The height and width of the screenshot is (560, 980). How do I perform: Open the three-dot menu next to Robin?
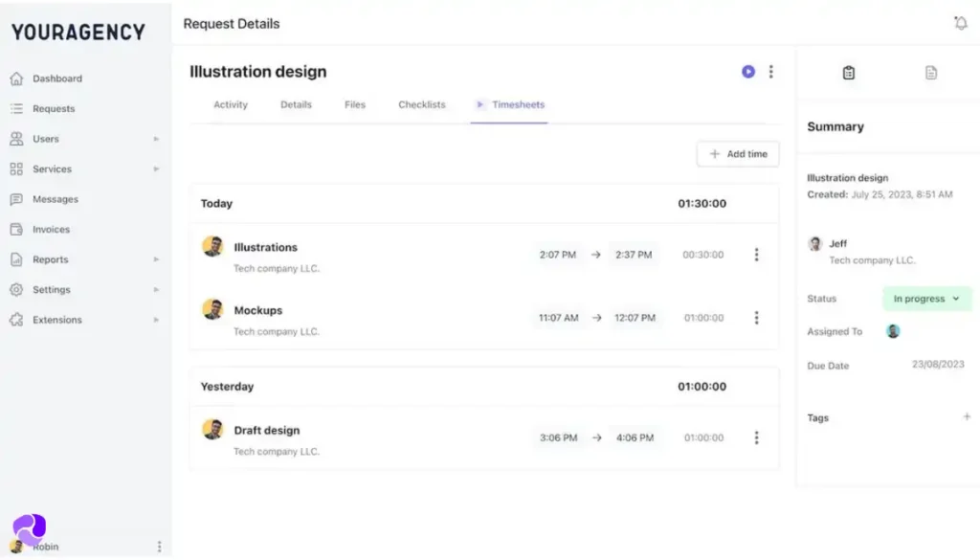click(159, 546)
